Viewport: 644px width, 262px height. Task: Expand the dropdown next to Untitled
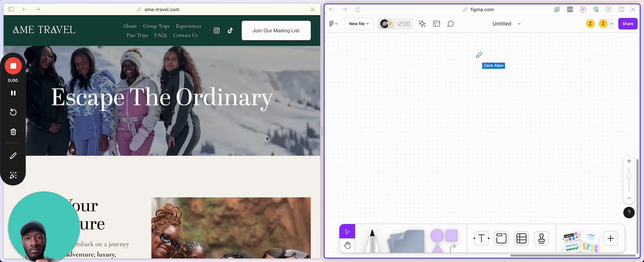[x=519, y=24]
